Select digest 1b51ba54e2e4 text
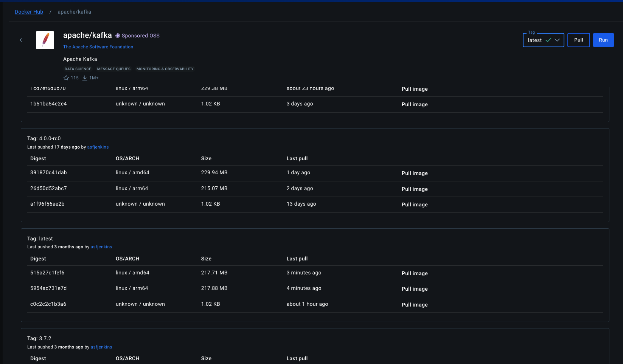This screenshot has height=364, width=623. pos(48,104)
